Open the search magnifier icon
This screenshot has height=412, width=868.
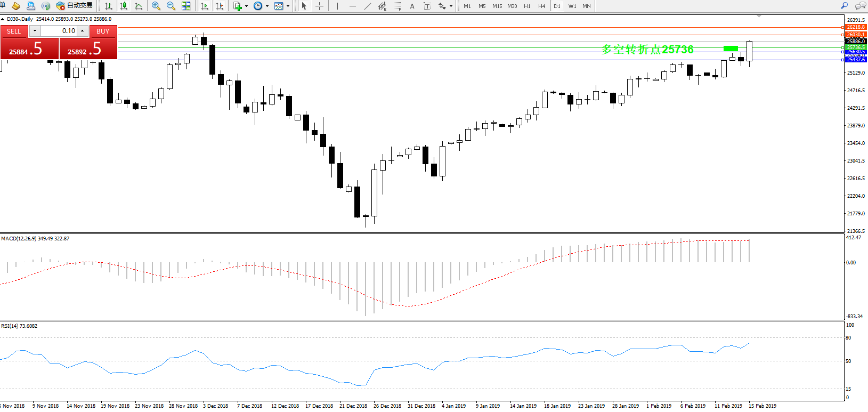point(844,6)
